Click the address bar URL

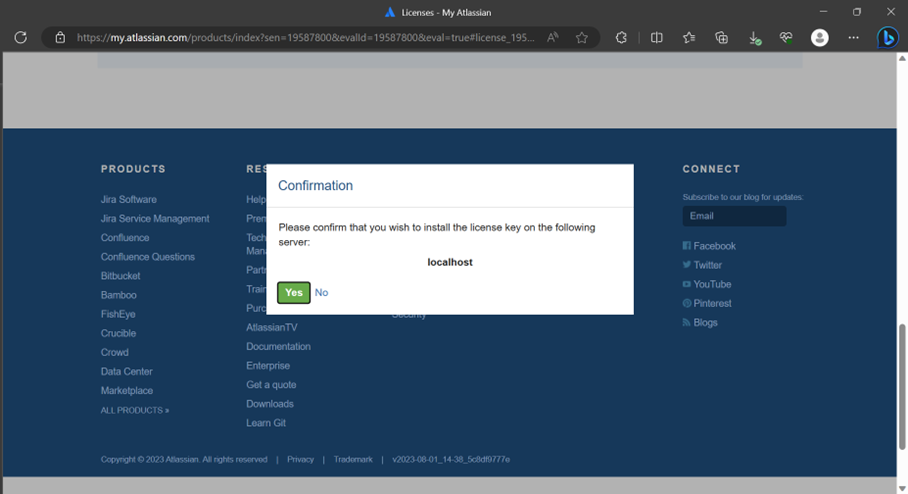[x=305, y=38]
